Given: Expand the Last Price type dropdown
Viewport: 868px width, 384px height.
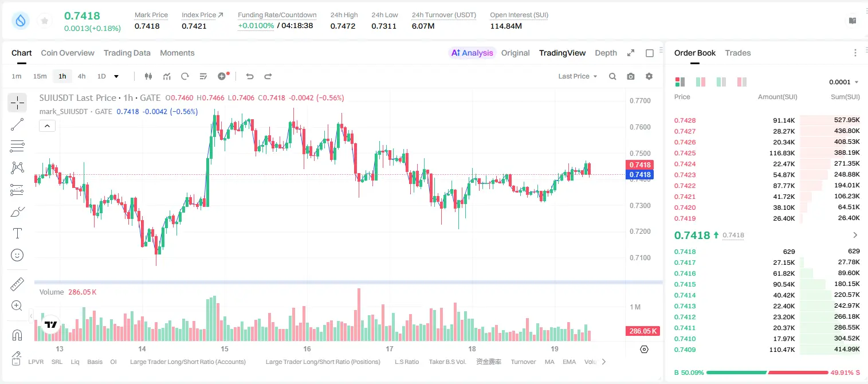Looking at the screenshot, I should click(578, 76).
